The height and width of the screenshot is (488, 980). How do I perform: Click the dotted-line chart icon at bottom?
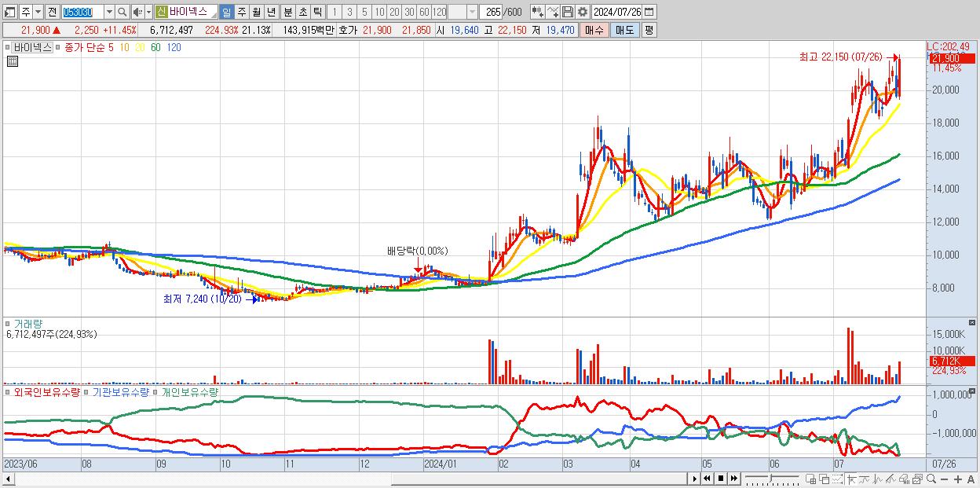tap(838, 479)
